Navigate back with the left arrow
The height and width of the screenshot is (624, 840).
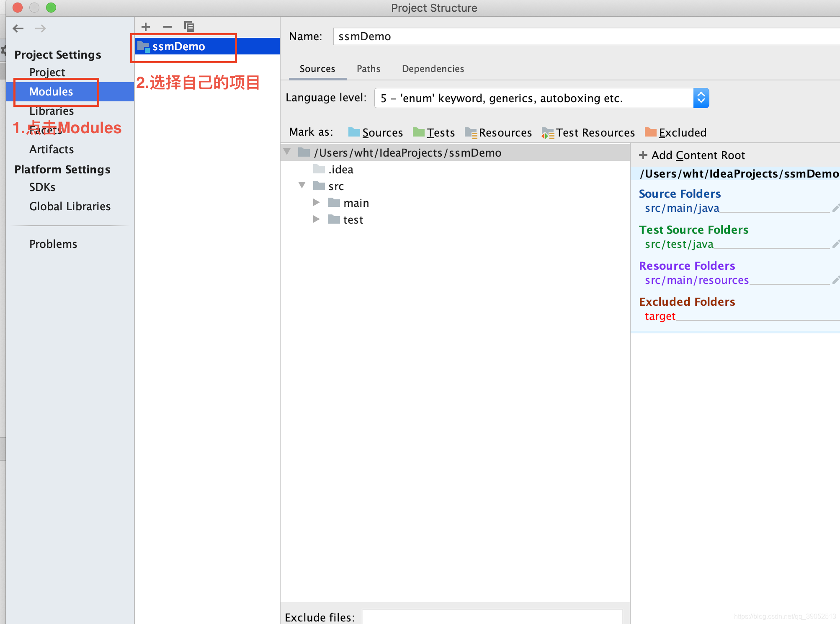click(18, 28)
